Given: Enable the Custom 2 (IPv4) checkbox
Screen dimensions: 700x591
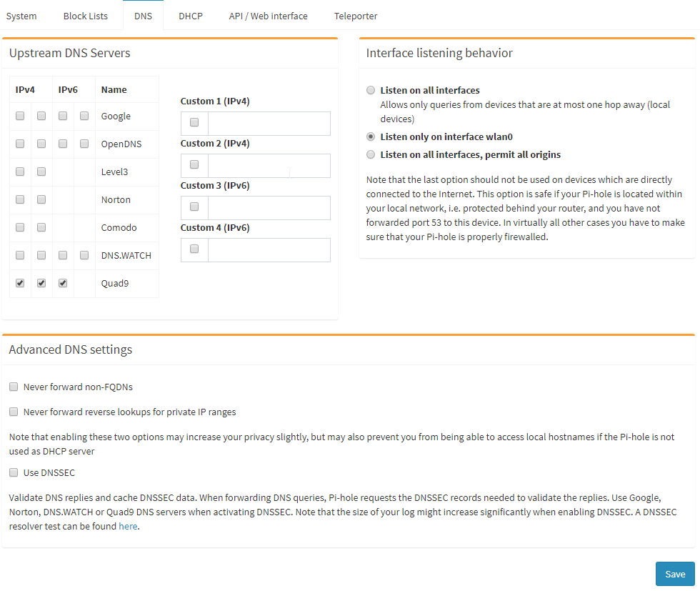Looking at the screenshot, I should (x=194, y=165).
